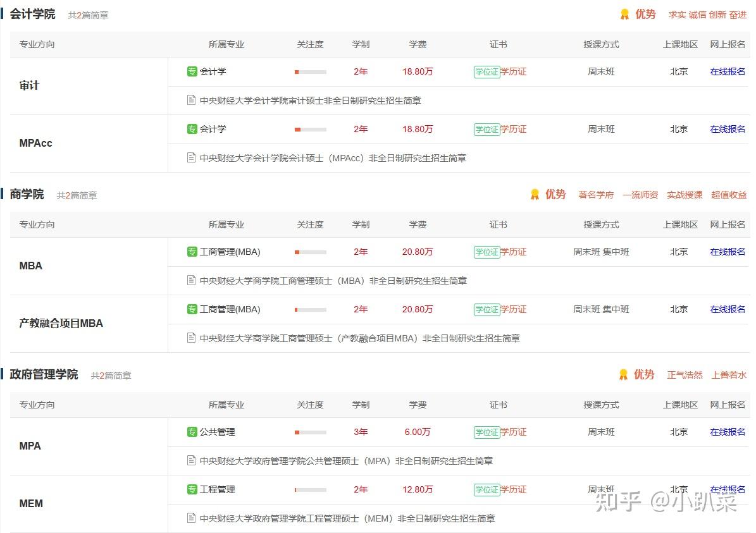The image size is (756, 533).
Task: Click 3年 duration in MPA row
Action: [361, 432]
